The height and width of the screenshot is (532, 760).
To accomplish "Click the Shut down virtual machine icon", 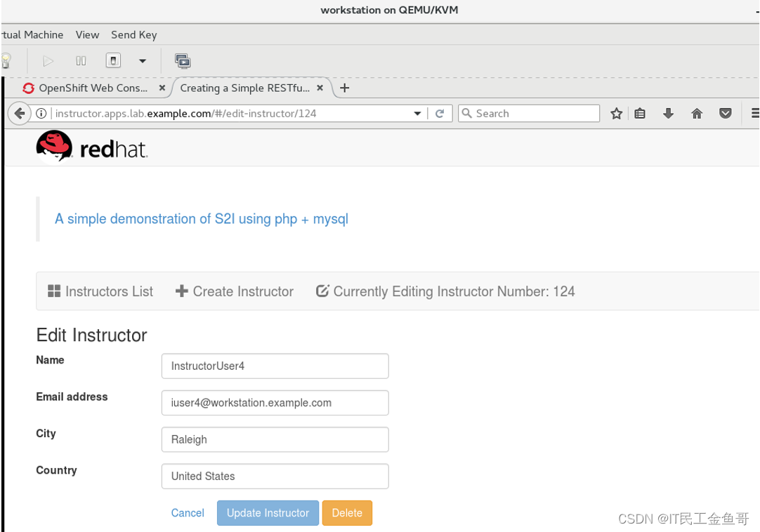I will pos(113,60).
